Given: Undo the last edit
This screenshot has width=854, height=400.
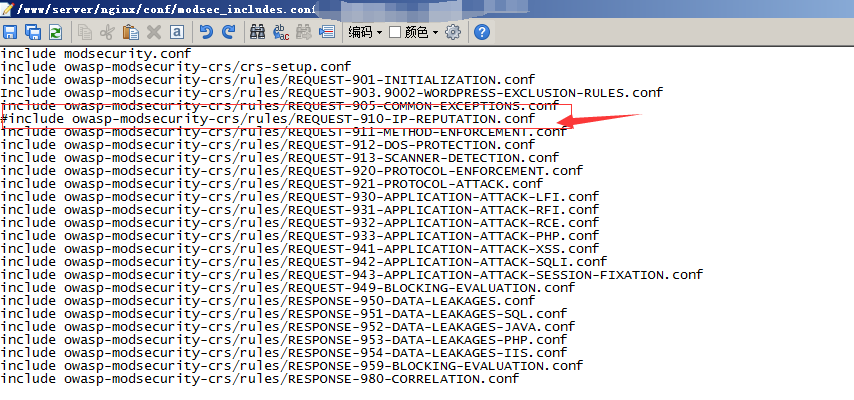Looking at the screenshot, I should pos(207,32).
